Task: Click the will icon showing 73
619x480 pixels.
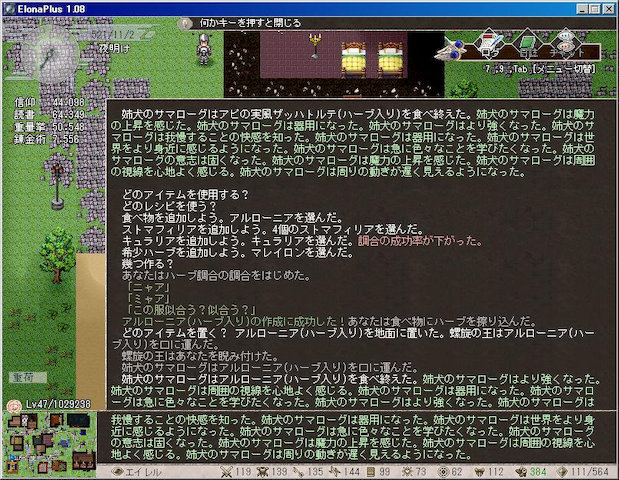Action: pyautogui.click(x=407, y=472)
